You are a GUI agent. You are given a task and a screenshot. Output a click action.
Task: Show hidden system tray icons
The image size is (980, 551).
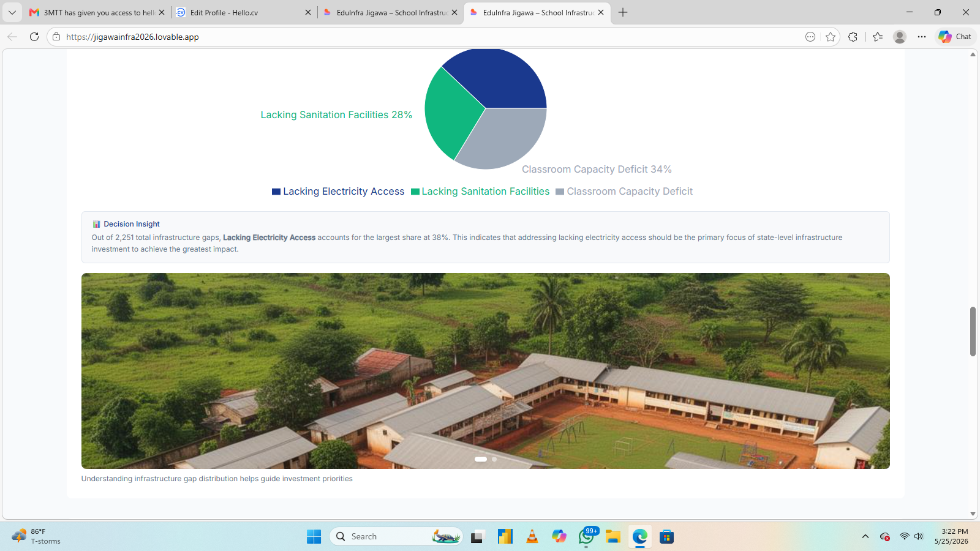(865, 537)
